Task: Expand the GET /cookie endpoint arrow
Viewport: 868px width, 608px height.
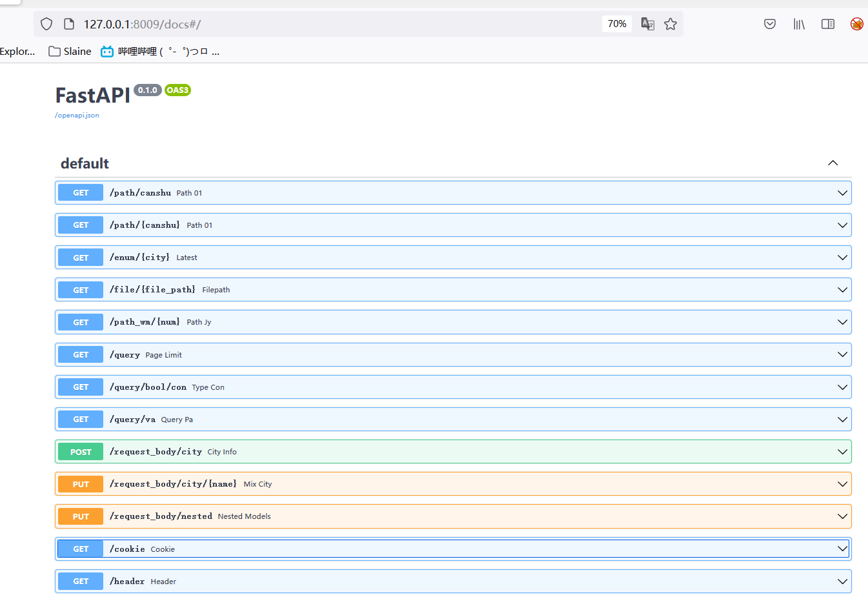Action: point(842,549)
